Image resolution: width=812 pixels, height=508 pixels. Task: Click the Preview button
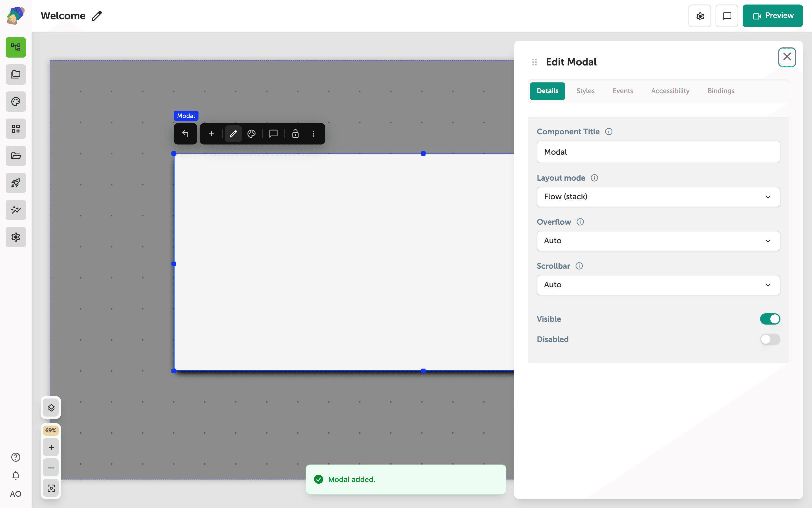pos(773,16)
